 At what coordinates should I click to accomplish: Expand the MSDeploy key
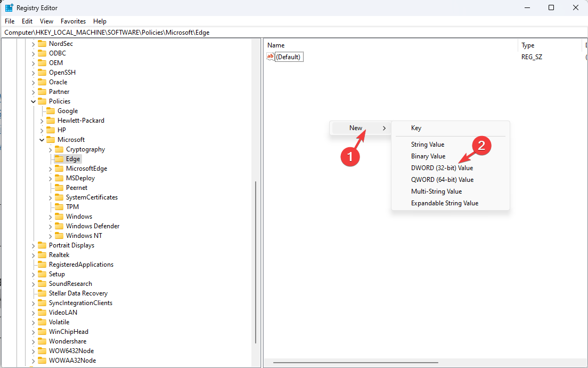(51, 179)
